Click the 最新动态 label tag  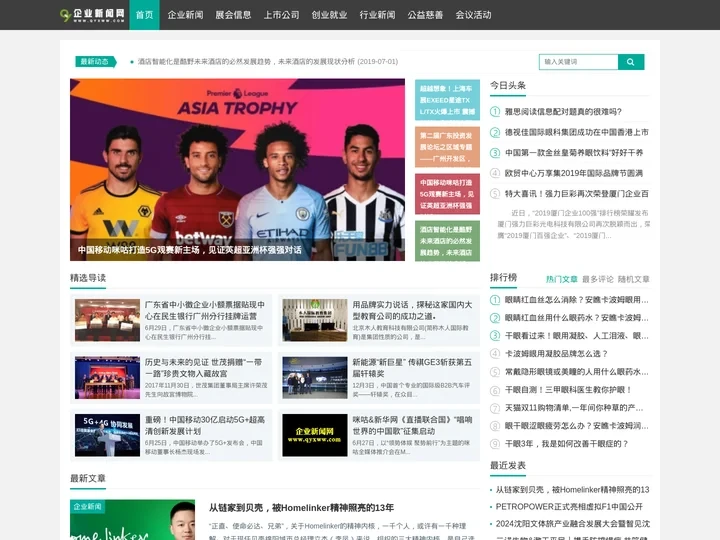pos(96,62)
